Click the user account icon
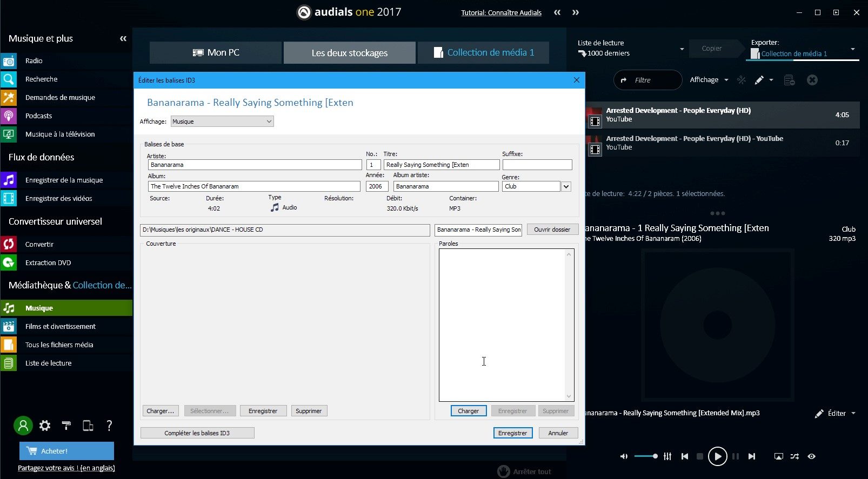Screen dimensions: 868x479 pyautogui.click(x=23, y=426)
